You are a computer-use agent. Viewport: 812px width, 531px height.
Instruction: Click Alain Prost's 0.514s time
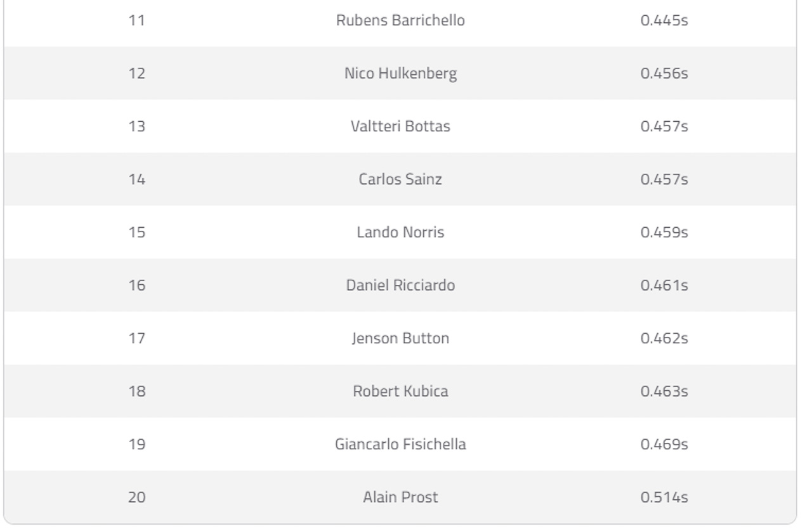[664, 497]
